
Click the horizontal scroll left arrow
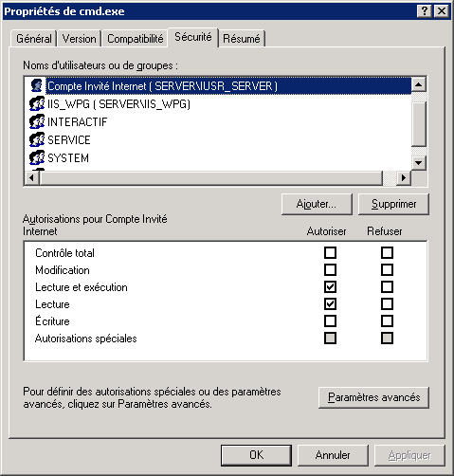31,178
